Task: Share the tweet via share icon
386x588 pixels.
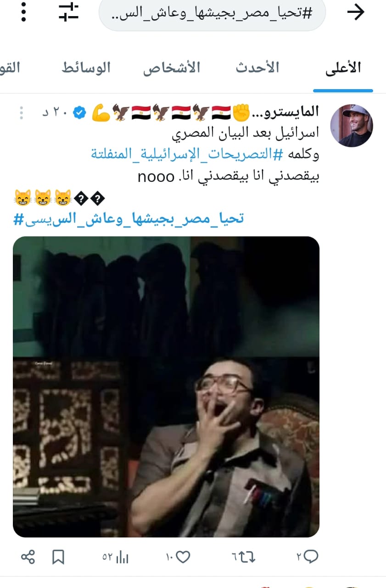Action: (x=28, y=558)
